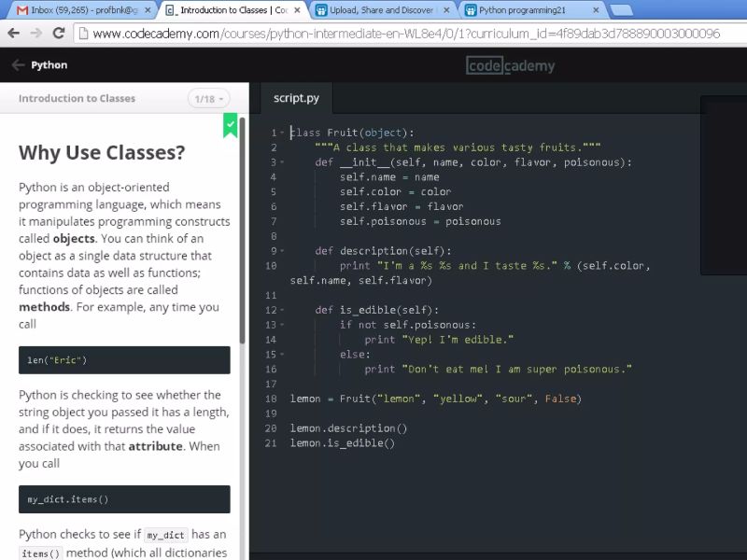Select the script.py editor tab
The image size is (747, 560).
[296, 97]
